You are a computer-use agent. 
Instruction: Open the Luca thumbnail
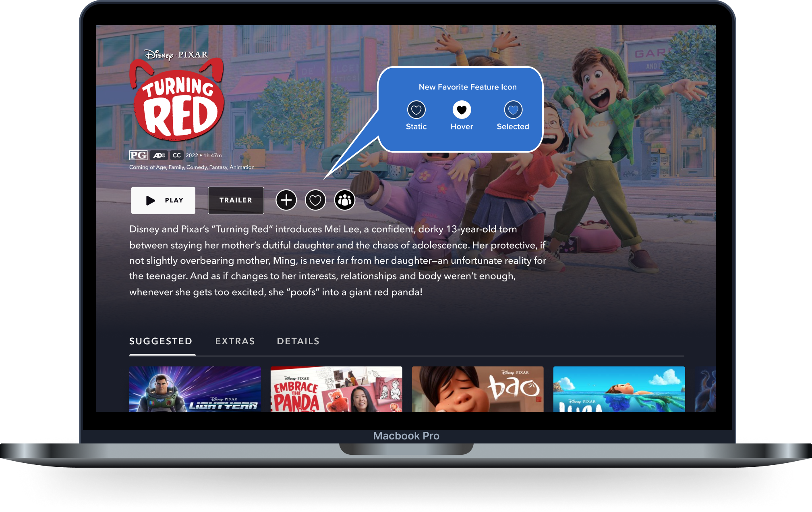point(619,389)
